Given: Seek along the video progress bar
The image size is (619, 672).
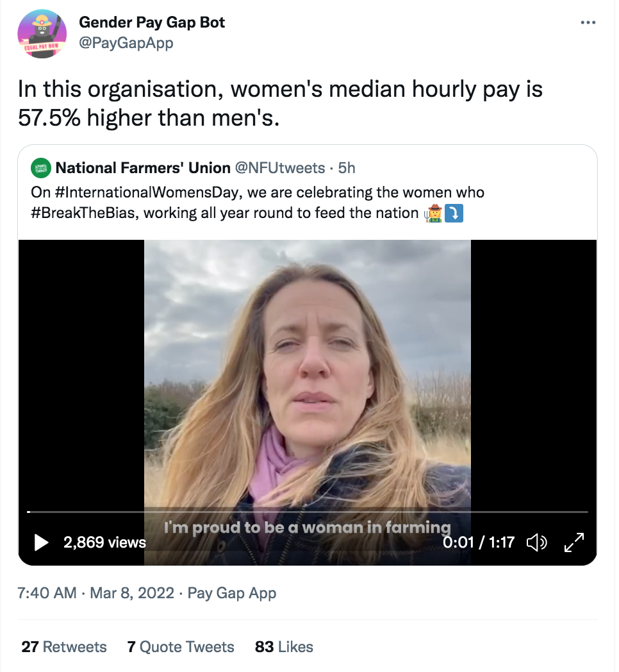Looking at the screenshot, I should tap(308, 512).
